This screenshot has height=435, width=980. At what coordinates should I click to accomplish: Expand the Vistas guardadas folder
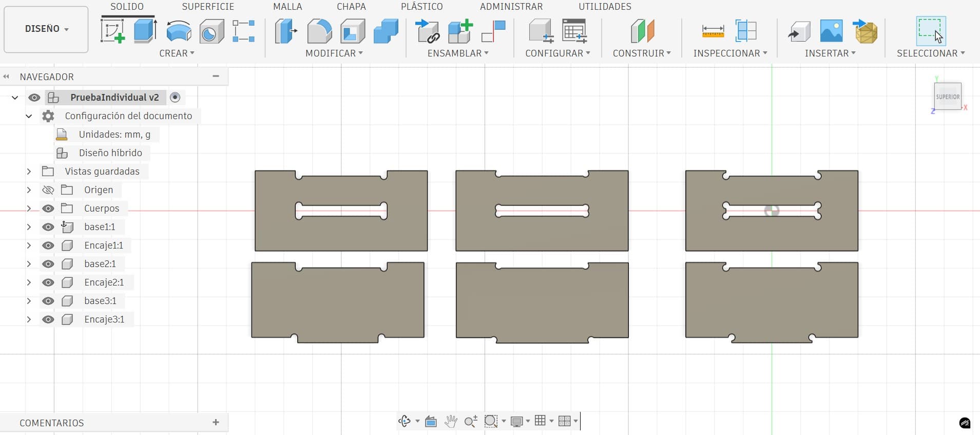coord(29,172)
